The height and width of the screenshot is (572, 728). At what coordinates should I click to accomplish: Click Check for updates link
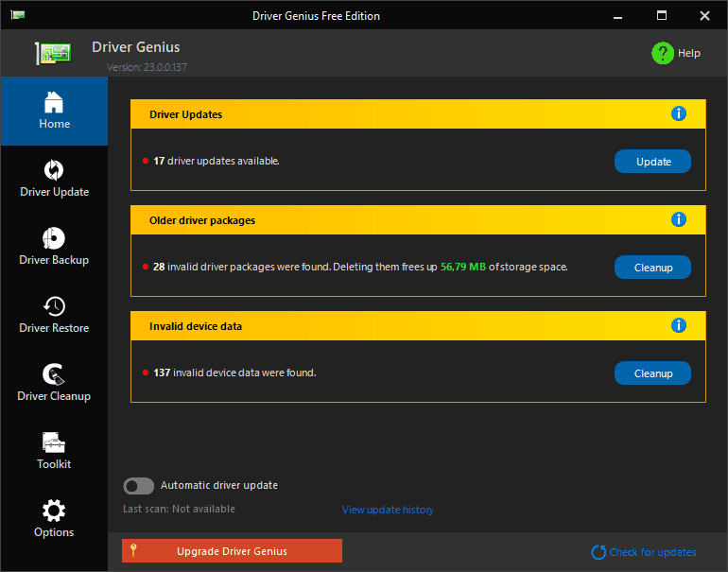tap(652, 552)
